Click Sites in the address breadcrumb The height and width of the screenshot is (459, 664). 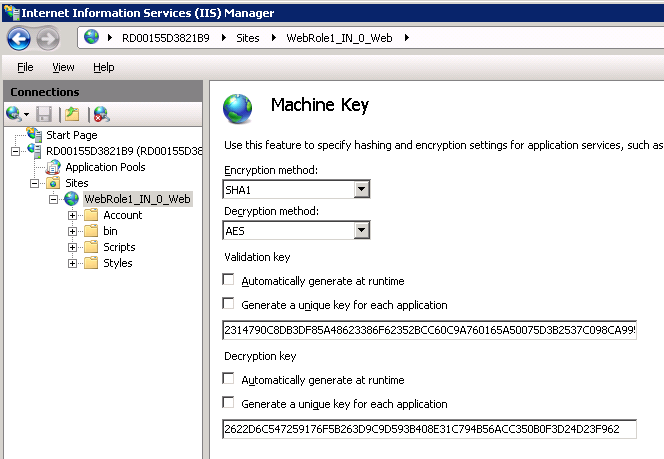tap(249, 38)
